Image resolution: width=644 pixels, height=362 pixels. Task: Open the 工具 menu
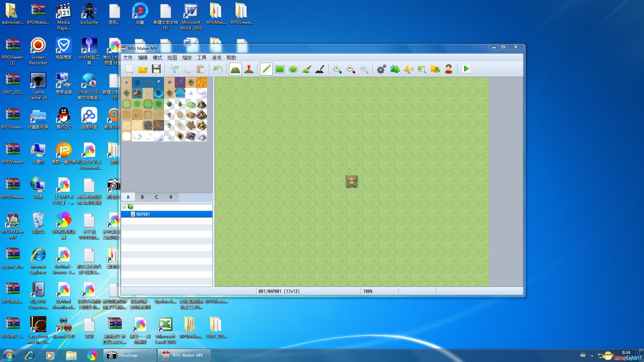202,58
